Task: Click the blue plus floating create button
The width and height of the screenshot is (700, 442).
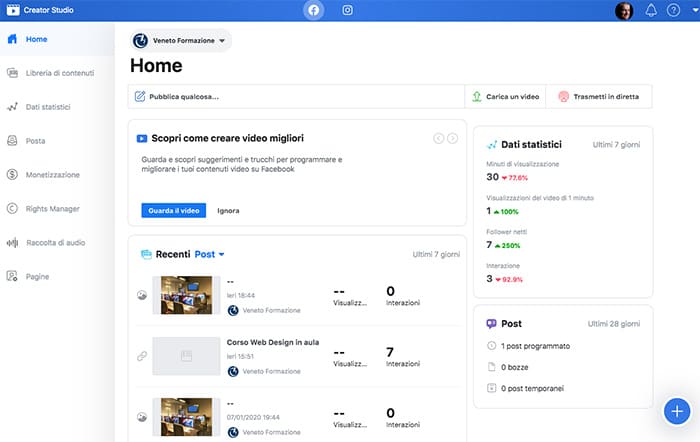Action: coord(677,411)
